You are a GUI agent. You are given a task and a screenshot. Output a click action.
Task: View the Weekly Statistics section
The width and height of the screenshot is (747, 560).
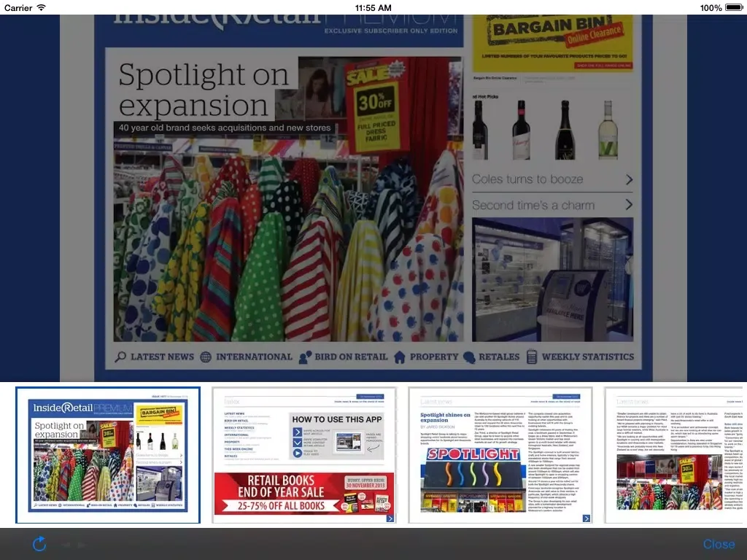point(580,357)
